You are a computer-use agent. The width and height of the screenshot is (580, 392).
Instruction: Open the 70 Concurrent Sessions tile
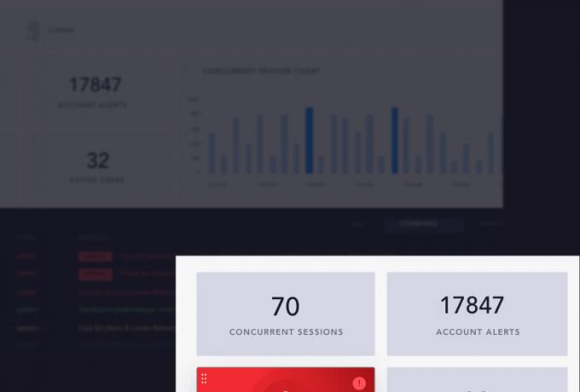286,314
